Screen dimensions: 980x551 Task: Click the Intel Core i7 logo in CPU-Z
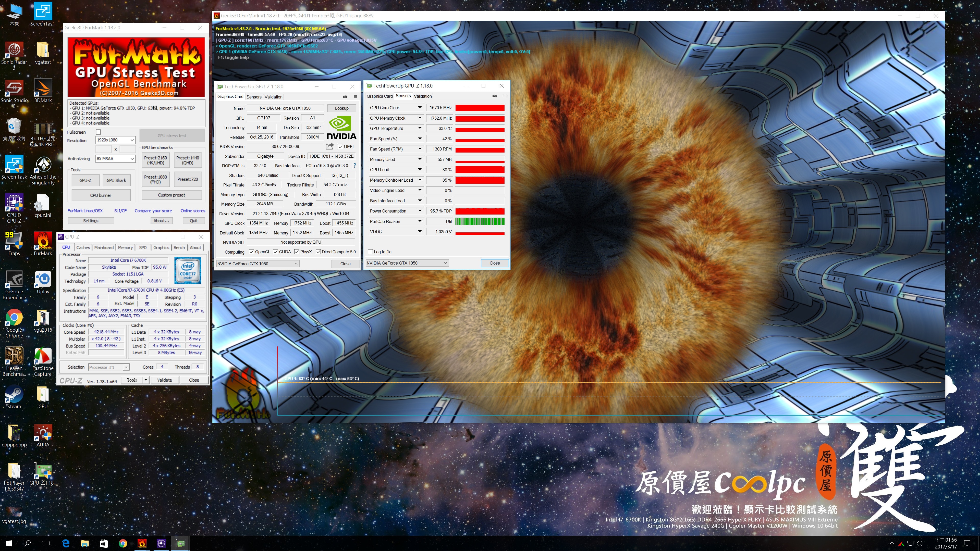(x=188, y=270)
